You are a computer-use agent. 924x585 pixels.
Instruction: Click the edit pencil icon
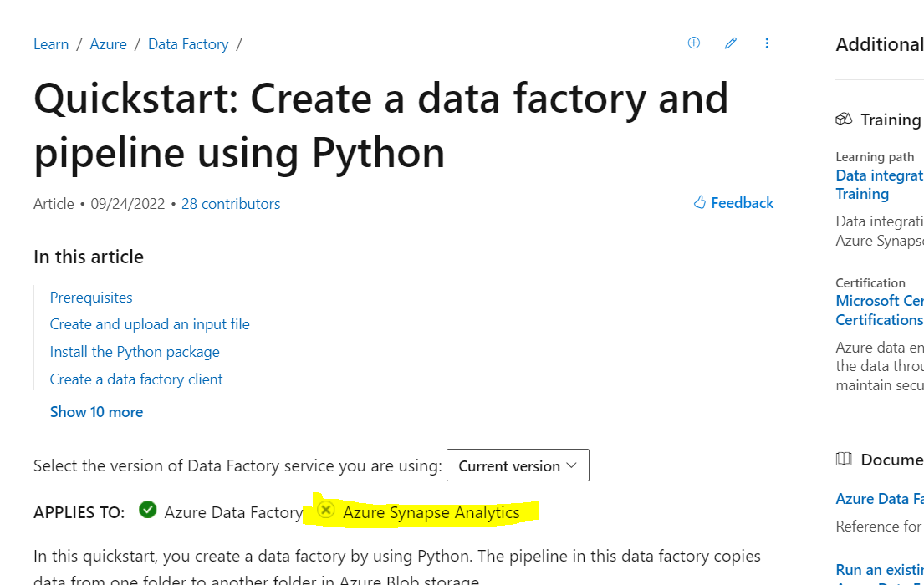coord(731,43)
